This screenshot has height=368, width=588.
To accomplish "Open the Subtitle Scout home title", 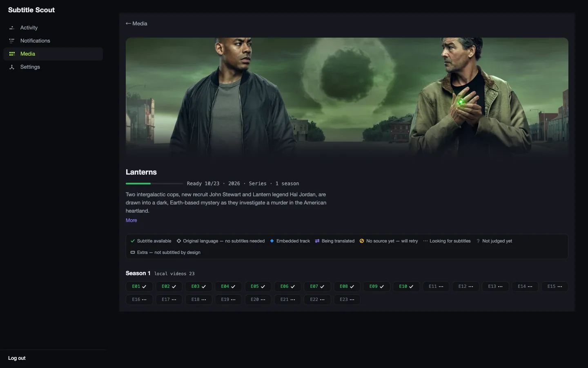I will tap(31, 10).
